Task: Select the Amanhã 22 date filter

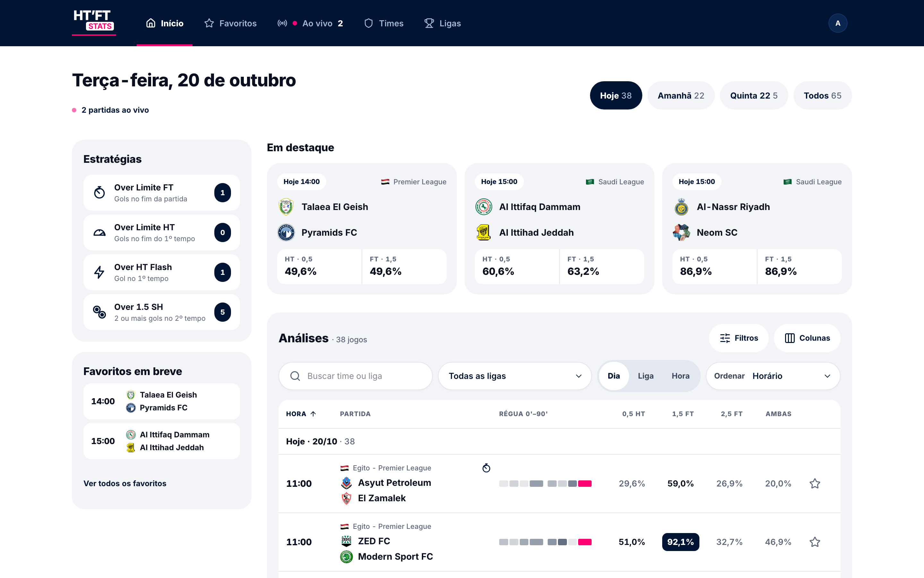Action: coord(681,96)
